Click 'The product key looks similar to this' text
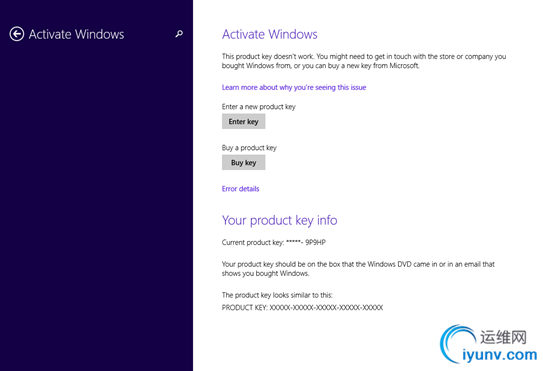This screenshot has width=543, height=371. click(x=277, y=295)
